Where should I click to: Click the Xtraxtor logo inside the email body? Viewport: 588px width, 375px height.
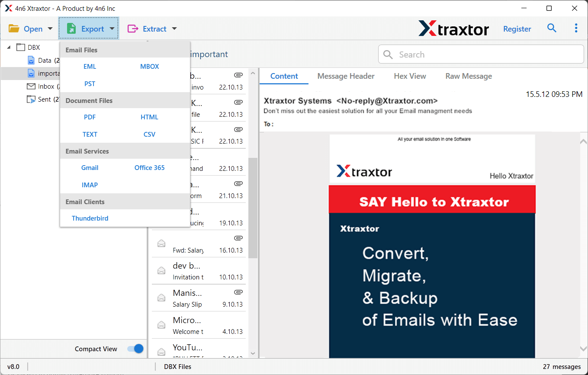364,171
